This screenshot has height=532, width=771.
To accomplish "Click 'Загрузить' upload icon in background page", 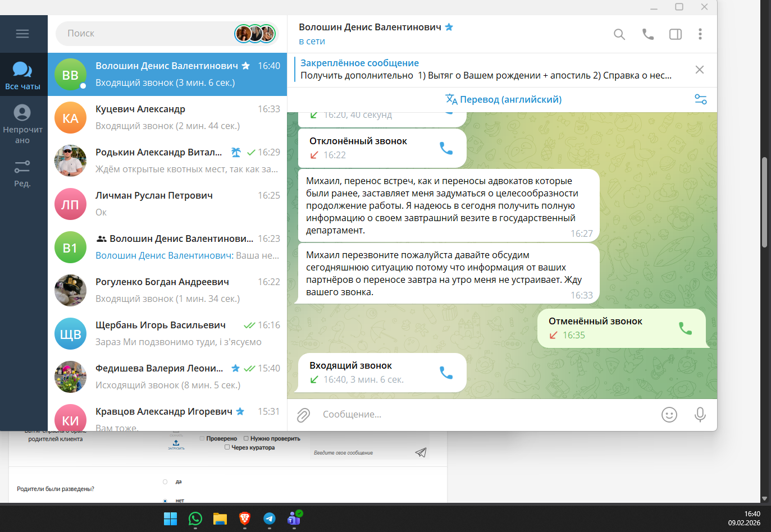I will [176, 444].
